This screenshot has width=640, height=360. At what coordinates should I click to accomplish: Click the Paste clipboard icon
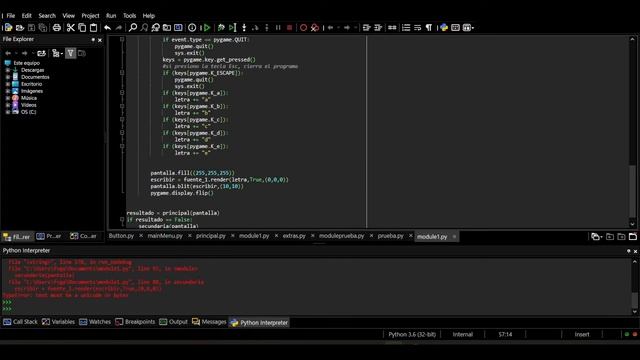93,28
